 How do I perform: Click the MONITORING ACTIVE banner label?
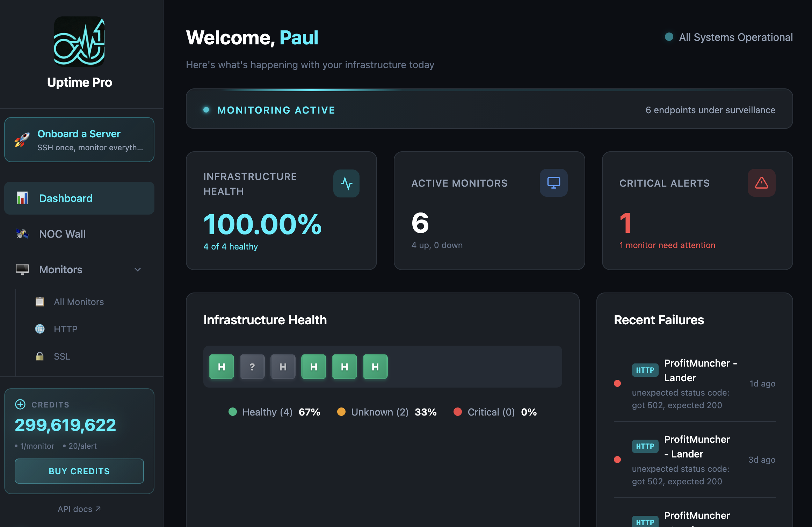point(276,110)
